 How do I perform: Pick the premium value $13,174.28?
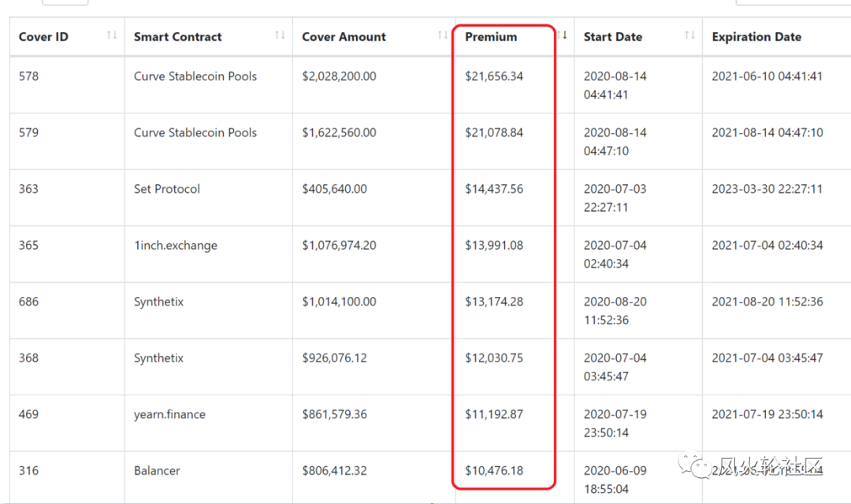pos(494,302)
